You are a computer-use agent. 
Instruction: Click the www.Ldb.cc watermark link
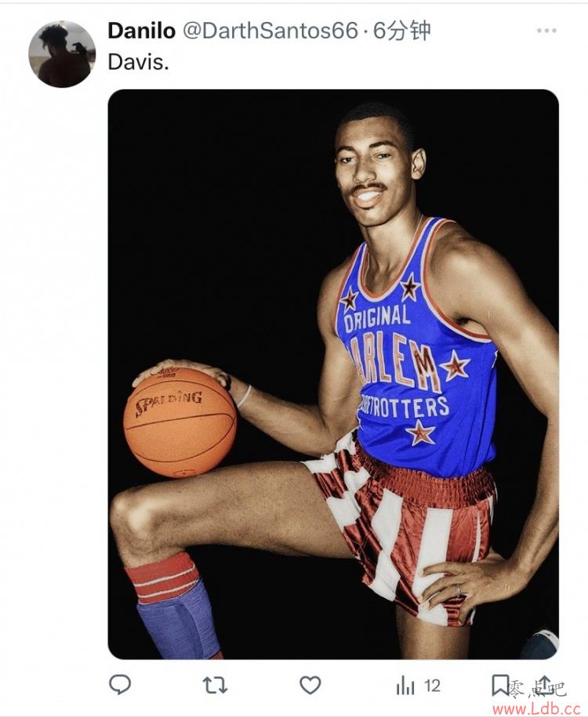click(x=535, y=708)
